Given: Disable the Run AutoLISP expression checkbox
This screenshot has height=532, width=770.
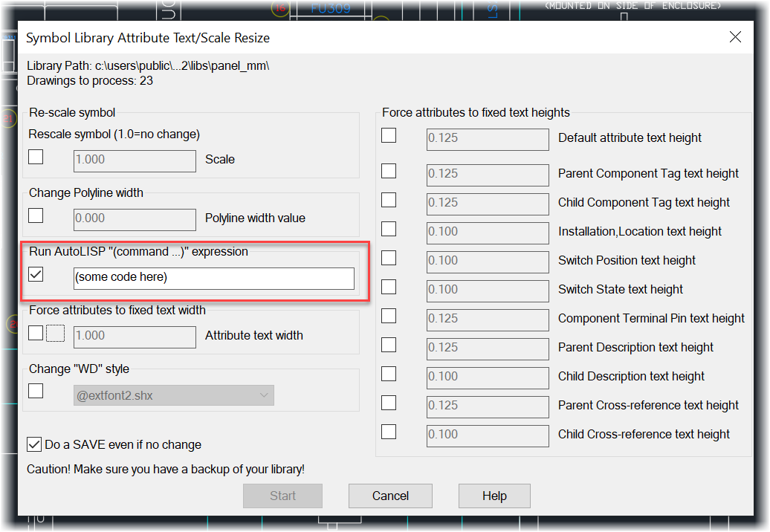Looking at the screenshot, I should 34,274.
